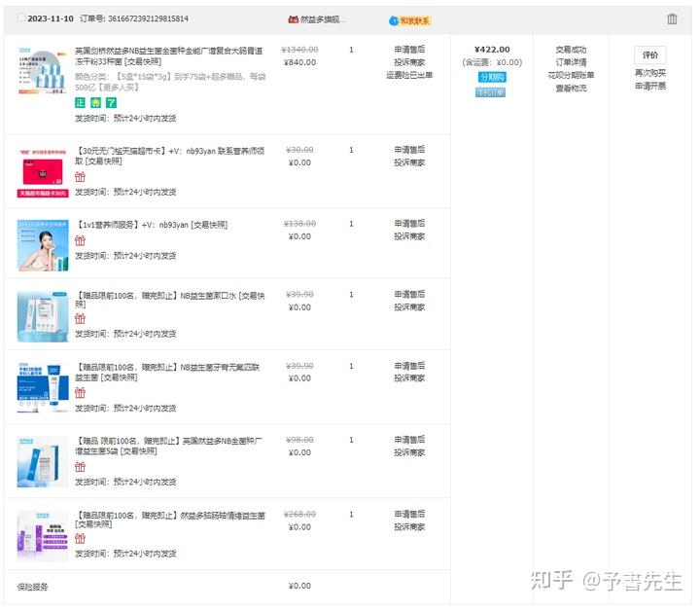Click 投诉商家 for 脑肠轴情绪益生菌
The height and width of the screenshot is (610, 700).
[x=409, y=527]
